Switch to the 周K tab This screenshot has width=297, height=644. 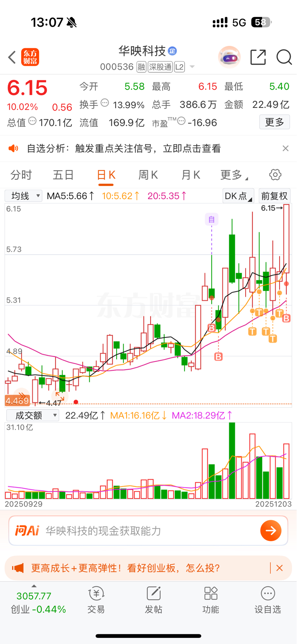[x=148, y=175]
